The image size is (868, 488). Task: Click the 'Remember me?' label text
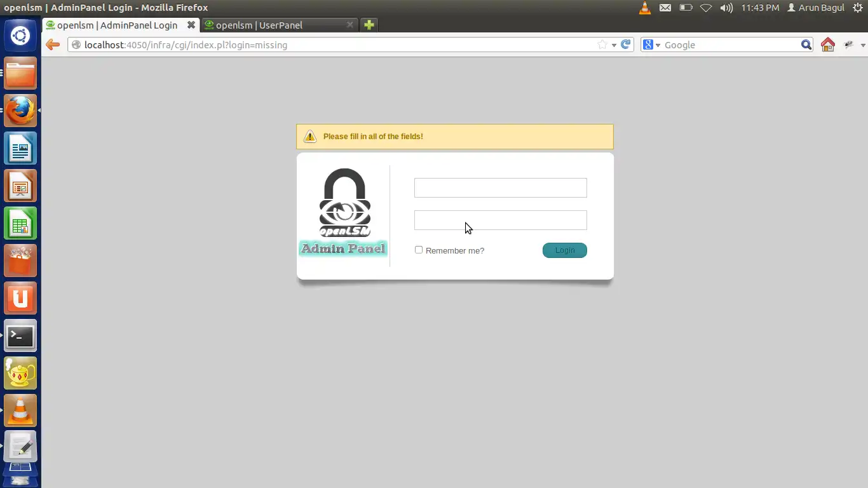[x=455, y=250]
